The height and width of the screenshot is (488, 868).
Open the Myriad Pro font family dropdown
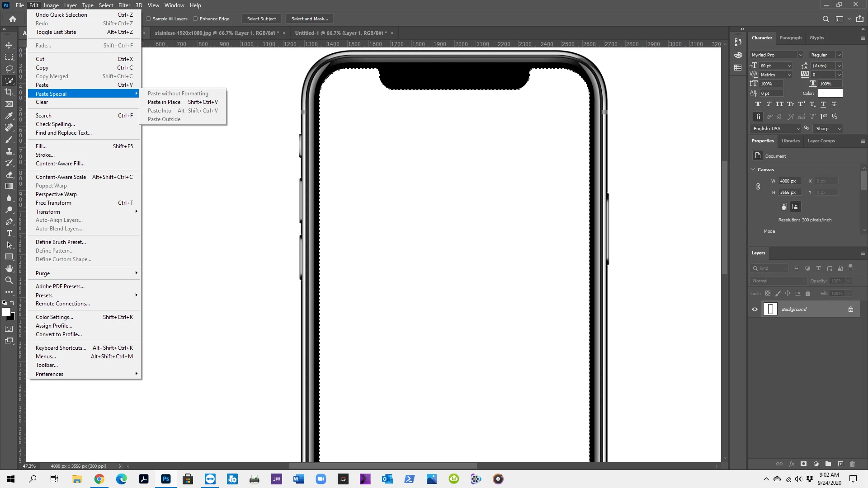(x=800, y=55)
